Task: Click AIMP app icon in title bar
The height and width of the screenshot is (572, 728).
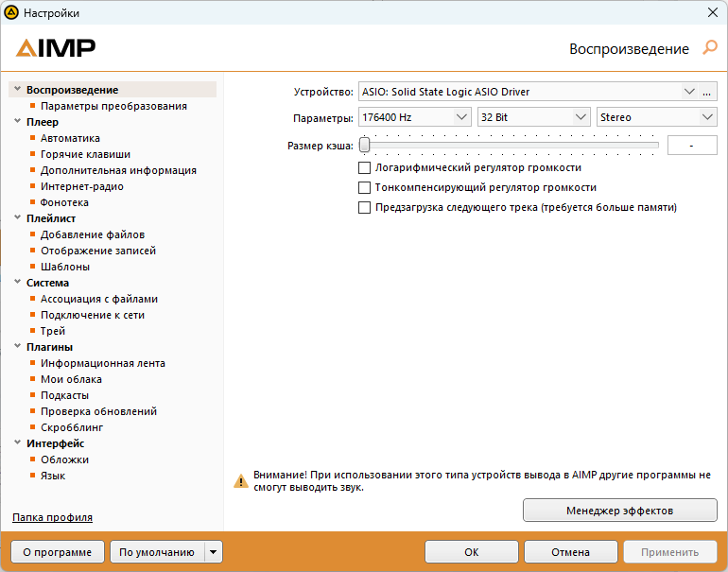Action: [x=11, y=12]
